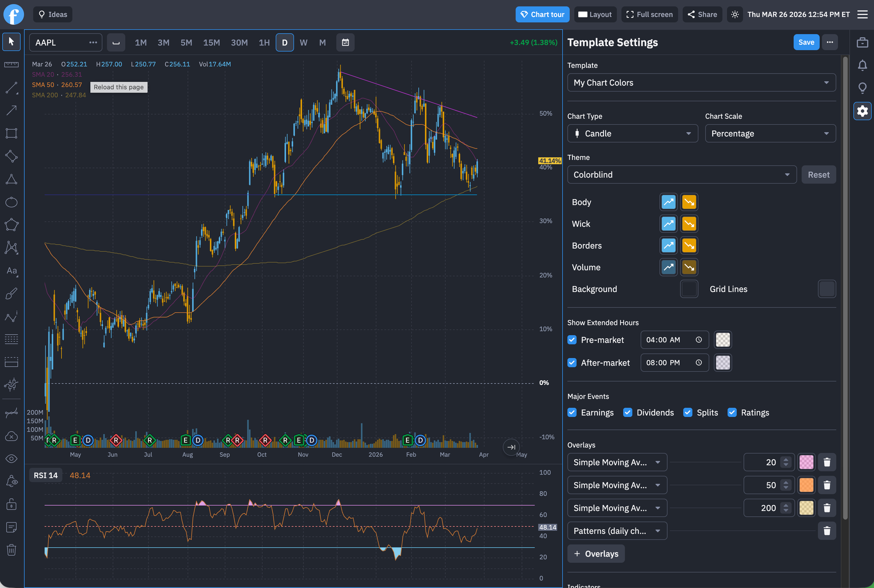This screenshot has width=874, height=588.
Task: Click the brush drawing tool
Action: (11, 294)
